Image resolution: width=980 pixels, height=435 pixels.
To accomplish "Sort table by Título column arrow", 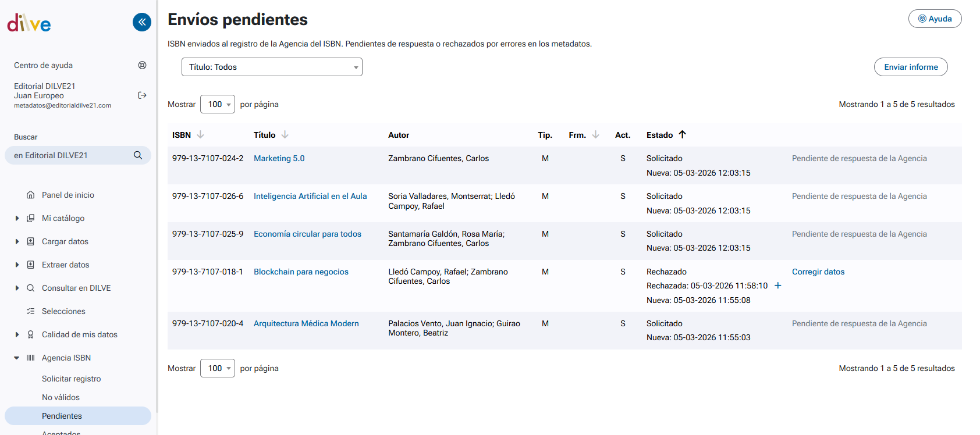I will (x=285, y=135).
